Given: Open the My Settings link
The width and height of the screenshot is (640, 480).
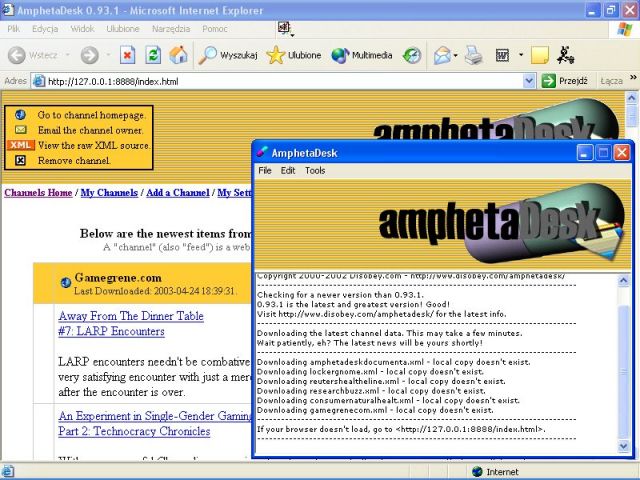Looking at the screenshot, I should pyautogui.click(x=234, y=193).
